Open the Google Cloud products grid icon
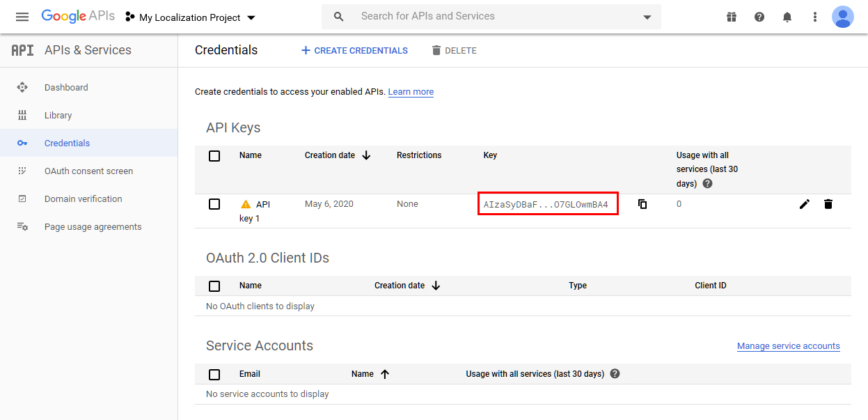 pos(732,16)
